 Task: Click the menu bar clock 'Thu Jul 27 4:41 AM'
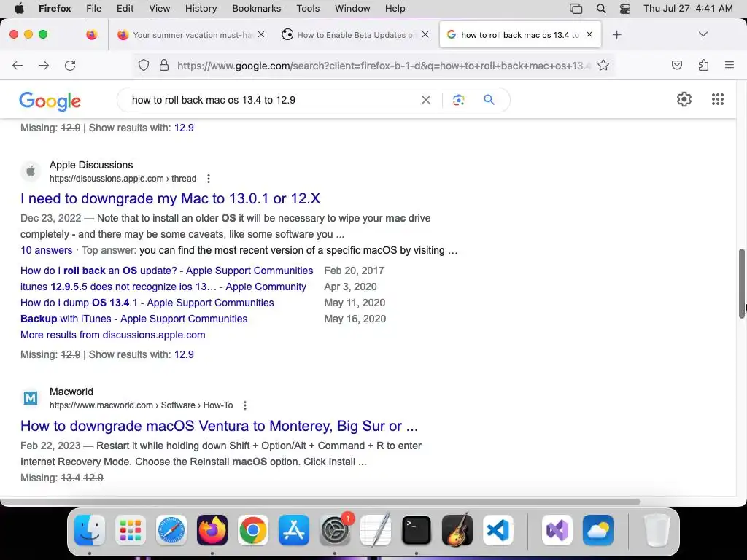point(688,8)
